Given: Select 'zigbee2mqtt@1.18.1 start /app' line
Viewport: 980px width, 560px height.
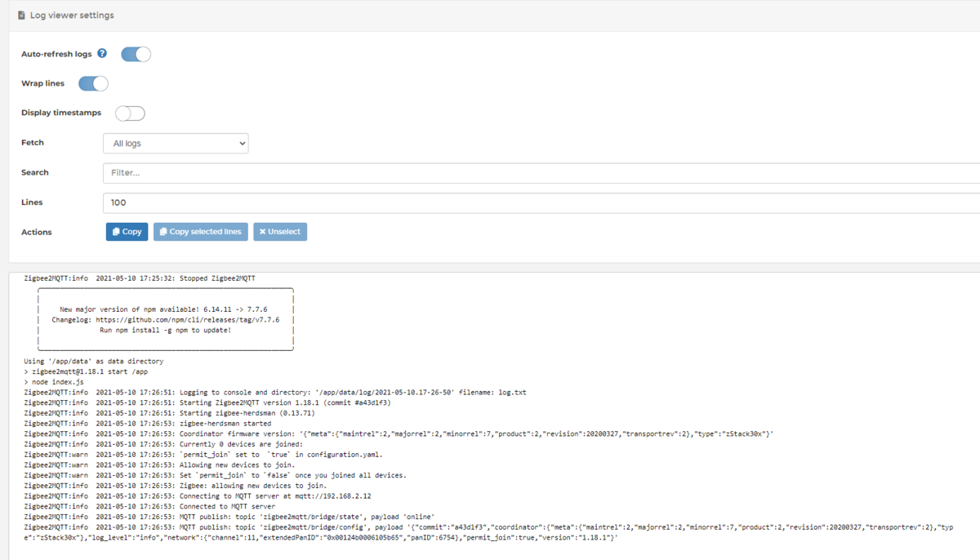Looking at the screenshot, I should (86, 371).
